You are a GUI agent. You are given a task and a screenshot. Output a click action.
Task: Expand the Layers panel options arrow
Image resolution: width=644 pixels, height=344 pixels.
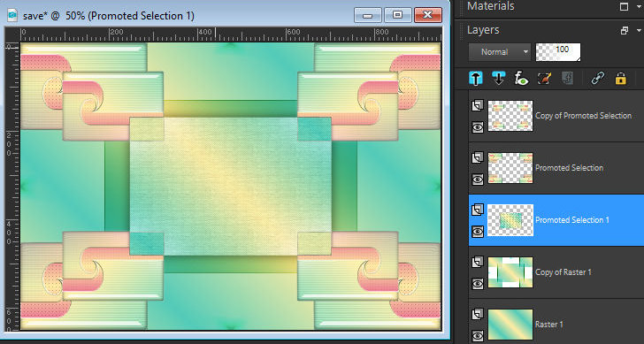click(639, 30)
